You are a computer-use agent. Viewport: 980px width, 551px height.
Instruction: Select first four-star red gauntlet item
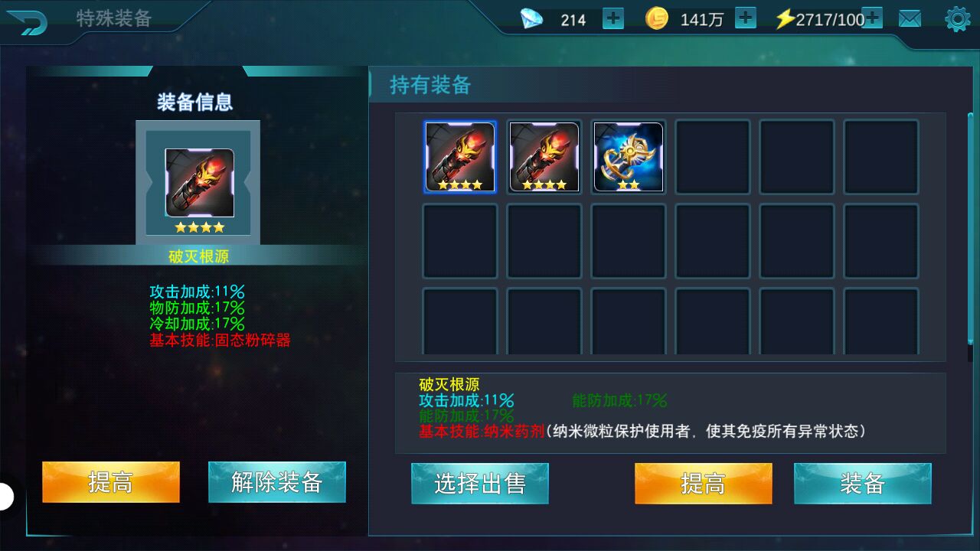(x=460, y=157)
